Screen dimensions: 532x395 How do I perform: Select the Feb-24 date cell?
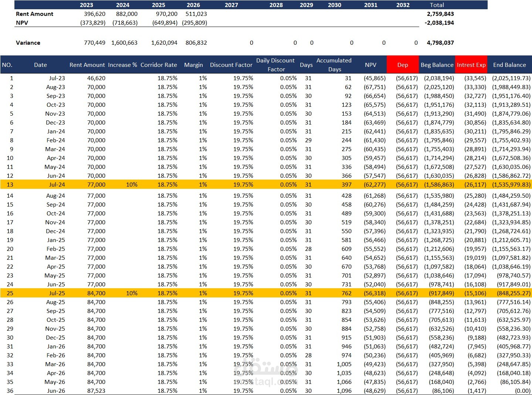[x=56, y=140]
